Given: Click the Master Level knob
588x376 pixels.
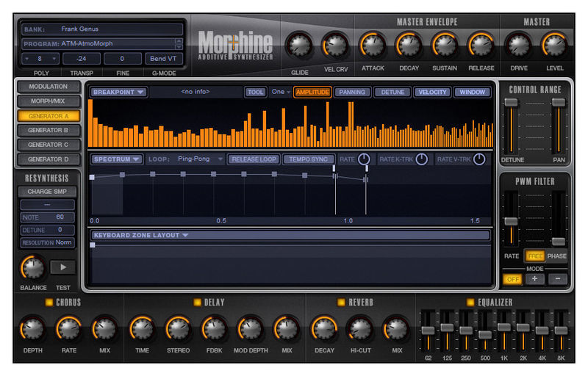Looking at the screenshot, I should click(x=554, y=45).
